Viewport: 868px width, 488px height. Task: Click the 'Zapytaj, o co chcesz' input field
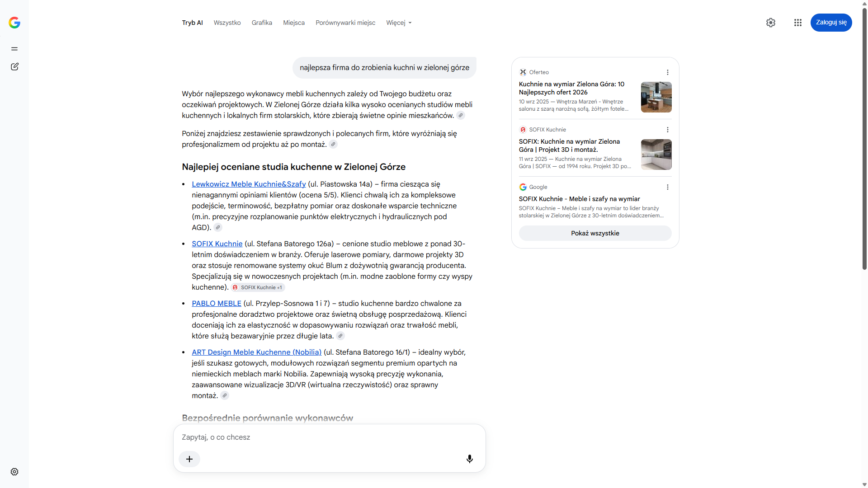(x=329, y=437)
